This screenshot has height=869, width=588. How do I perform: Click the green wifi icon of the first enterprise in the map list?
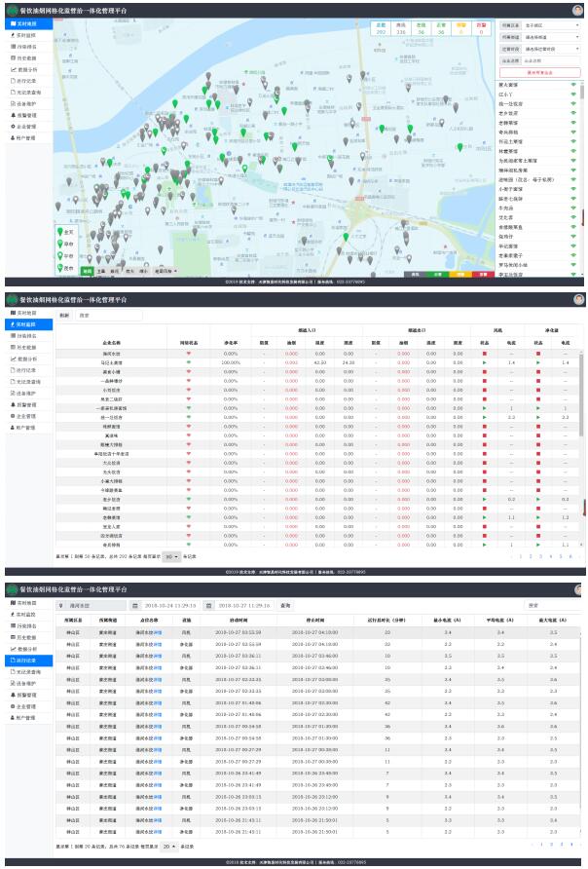click(x=573, y=86)
